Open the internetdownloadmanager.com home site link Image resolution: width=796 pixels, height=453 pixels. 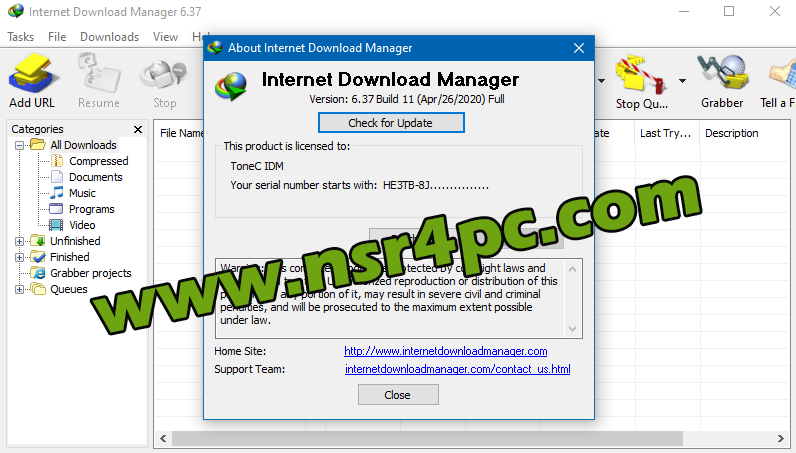(446, 351)
